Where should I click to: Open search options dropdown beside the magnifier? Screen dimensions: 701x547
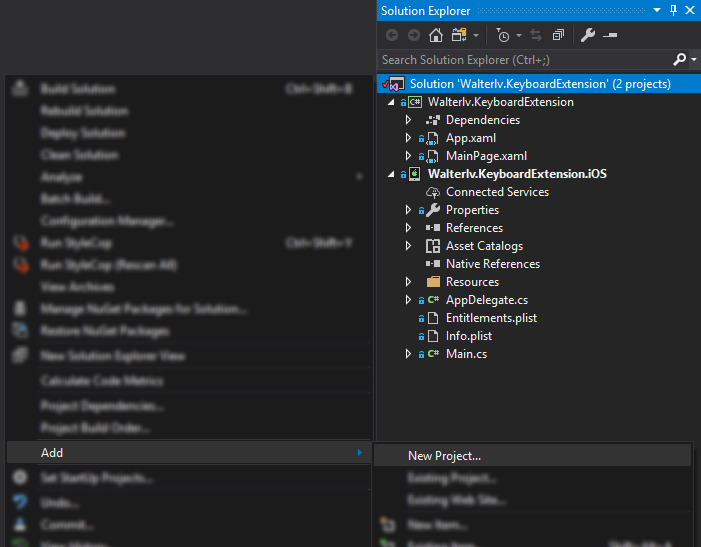click(x=694, y=59)
